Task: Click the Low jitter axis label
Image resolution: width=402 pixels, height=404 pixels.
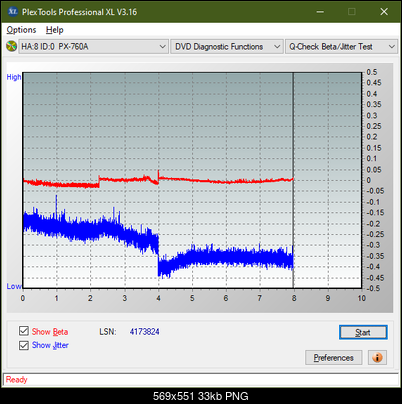Action: click(x=14, y=286)
